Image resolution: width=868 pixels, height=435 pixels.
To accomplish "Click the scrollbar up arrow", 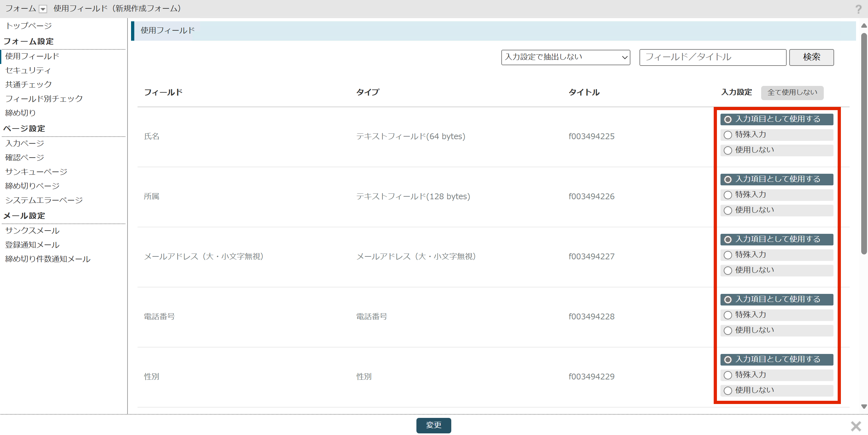I will click(863, 26).
